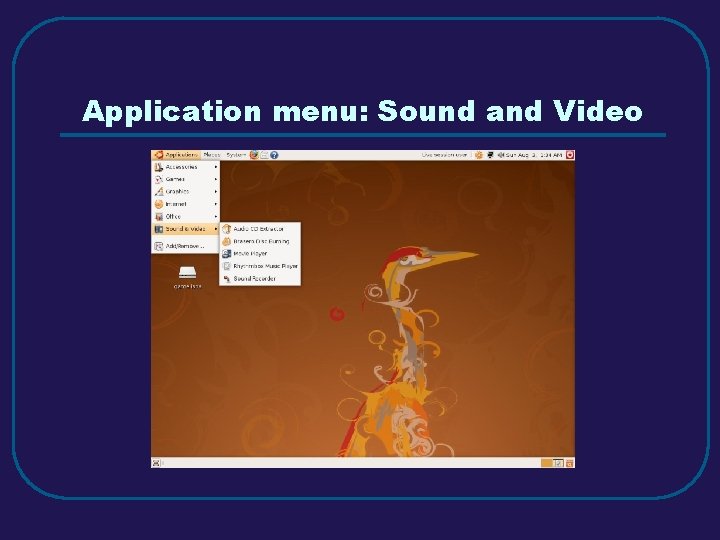Click the arrow next to Office
720x540 pixels.
tap(216, 216)
